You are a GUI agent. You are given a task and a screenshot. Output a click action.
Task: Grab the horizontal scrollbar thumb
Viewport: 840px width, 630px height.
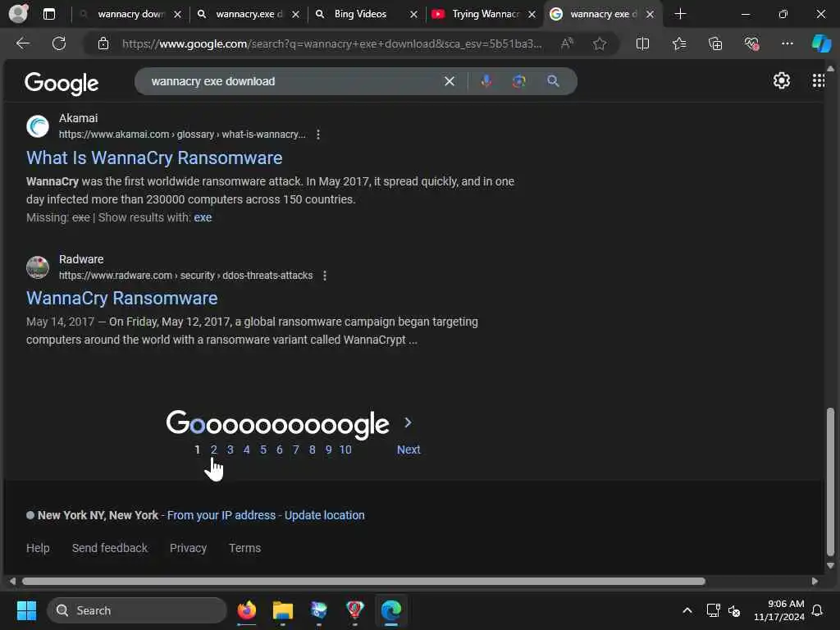click(x=363, y=582)
